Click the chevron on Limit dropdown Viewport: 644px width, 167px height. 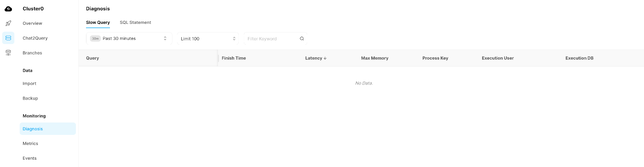(x=234, y=39)
